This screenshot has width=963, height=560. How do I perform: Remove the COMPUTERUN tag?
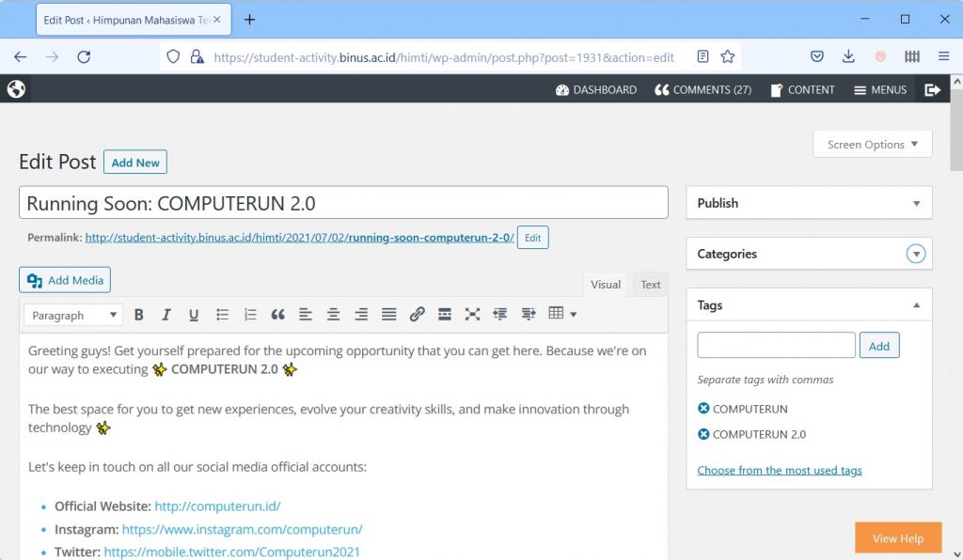[x=703, y=409]
